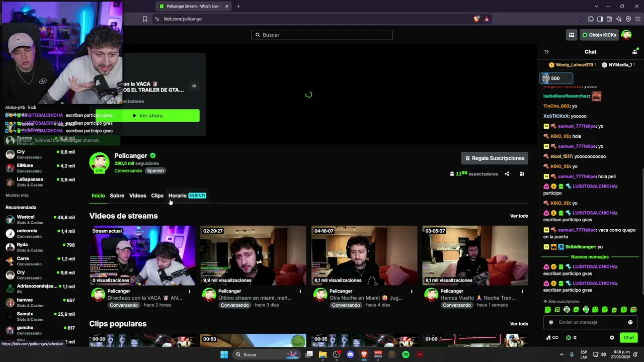Click the Obtén KICKs button

599,35
